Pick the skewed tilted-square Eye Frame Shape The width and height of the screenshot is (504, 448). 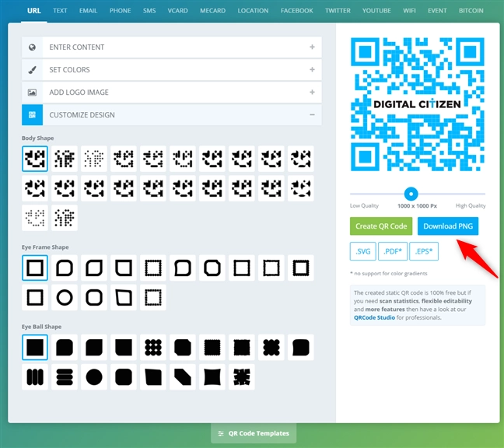click(x=124, y=297)
